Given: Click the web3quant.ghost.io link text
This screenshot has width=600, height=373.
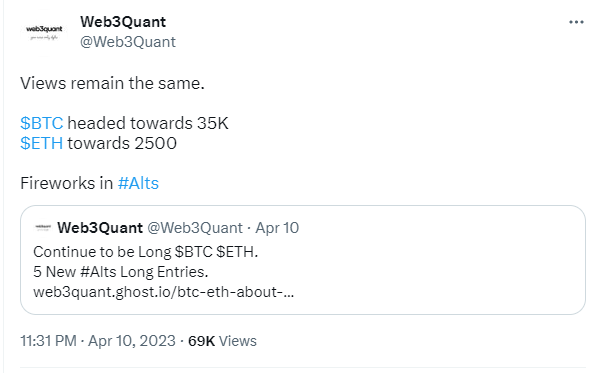Looking at the screenshot, I should [164, 292].
